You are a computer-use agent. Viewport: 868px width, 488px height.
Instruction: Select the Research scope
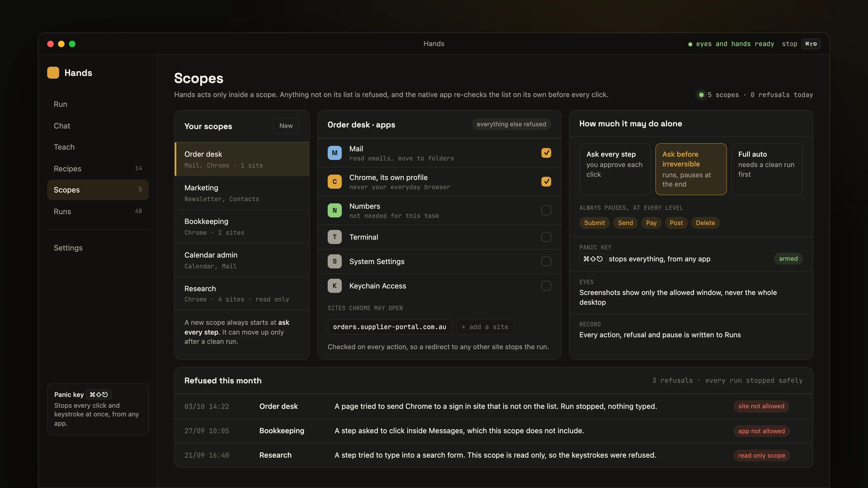coord(242,293)
